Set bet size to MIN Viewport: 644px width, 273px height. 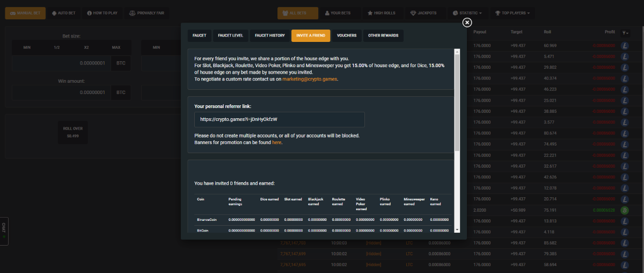(x=27, y=47)
